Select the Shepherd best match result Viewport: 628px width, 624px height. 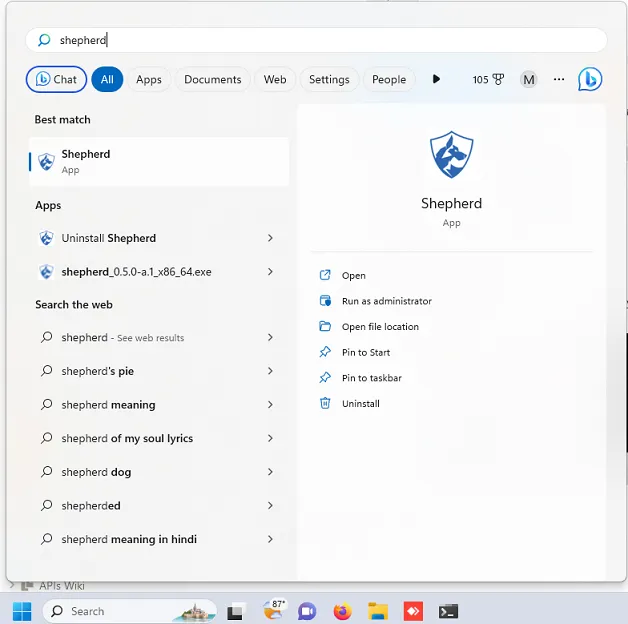click(x=159, y=162)
